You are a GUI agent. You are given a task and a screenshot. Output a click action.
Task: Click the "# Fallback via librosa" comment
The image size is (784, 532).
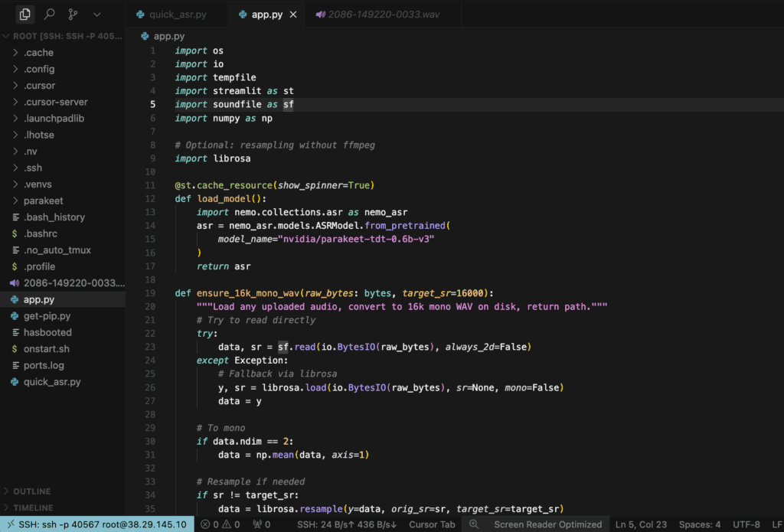point(277,374)
